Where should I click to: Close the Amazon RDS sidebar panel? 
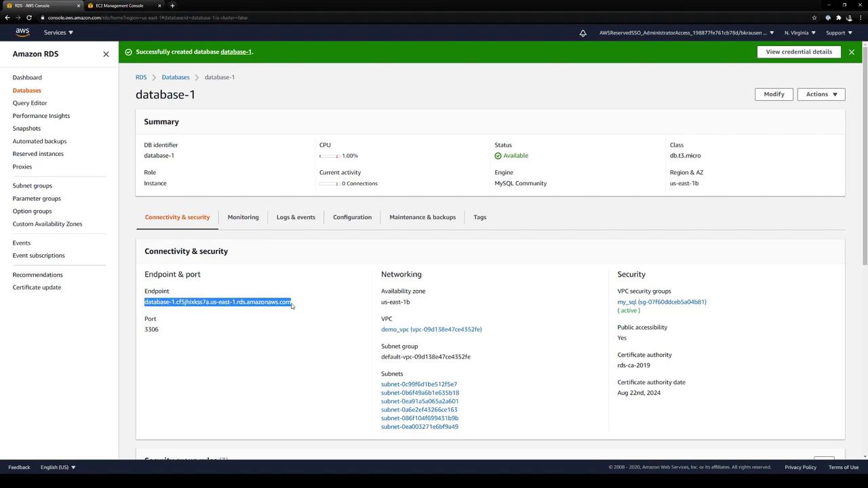(x=106, y=54)
